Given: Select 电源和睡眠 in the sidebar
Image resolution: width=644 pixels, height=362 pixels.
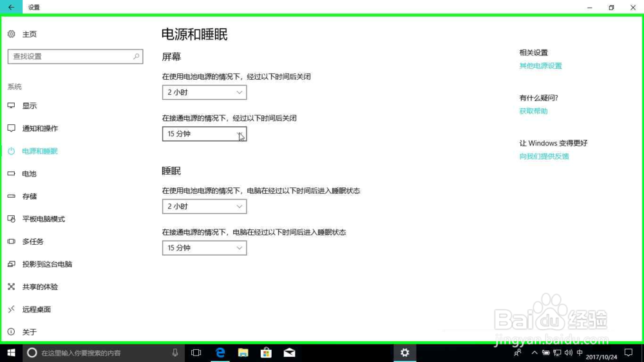Looking at the screenshot, I should click(40, 151).
